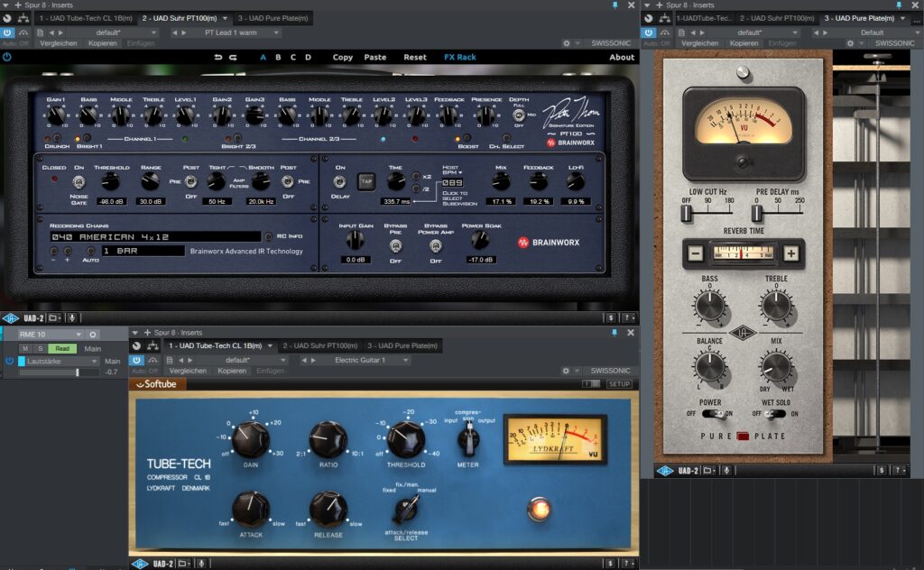Image resolution: width=924 pixels, height=570 pixels.
Task: Click Tube-Tech Threshold knob
Action: point(406,439)
